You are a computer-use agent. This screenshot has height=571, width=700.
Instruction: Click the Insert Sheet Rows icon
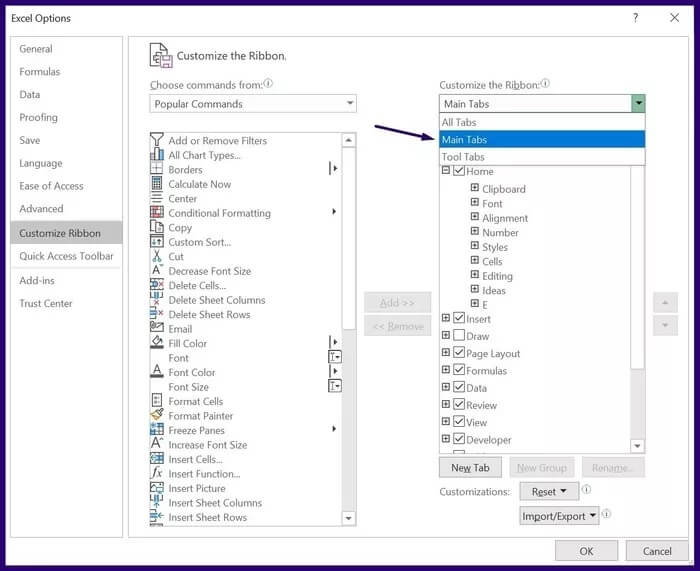click(157, 517)
